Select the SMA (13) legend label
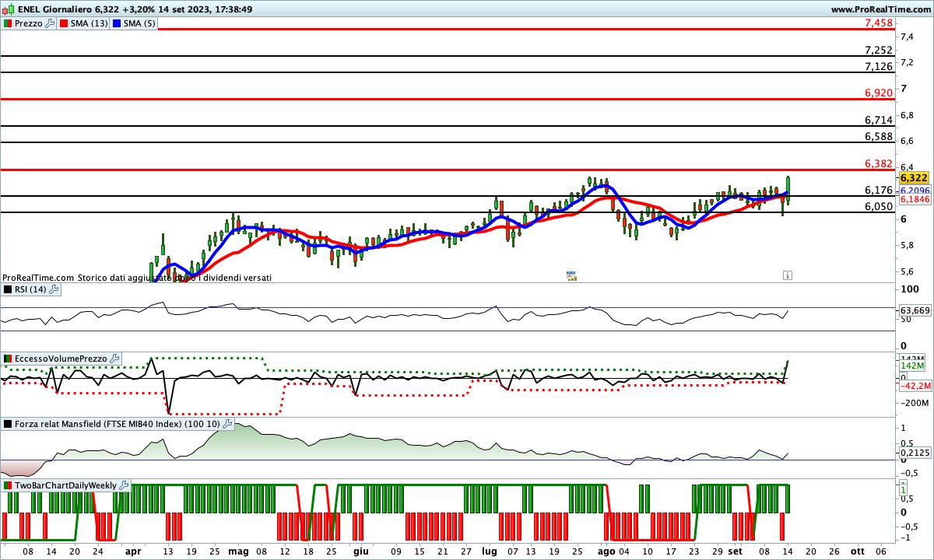This screenshot has width=934, height=560. point(90,23)
